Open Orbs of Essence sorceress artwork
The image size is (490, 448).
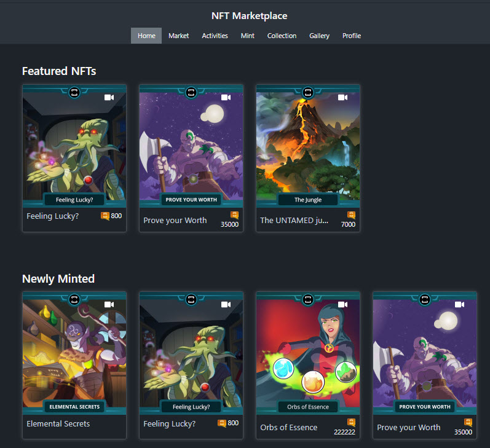308,353
